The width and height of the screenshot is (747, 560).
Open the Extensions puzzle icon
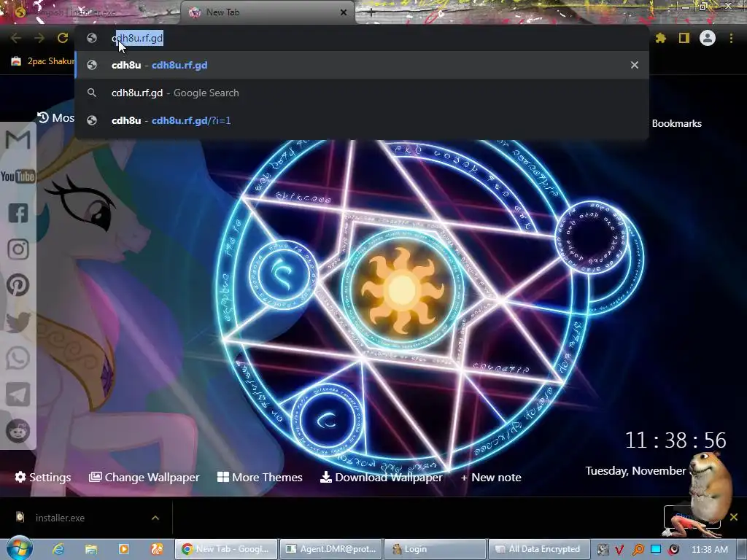(660, 38)
